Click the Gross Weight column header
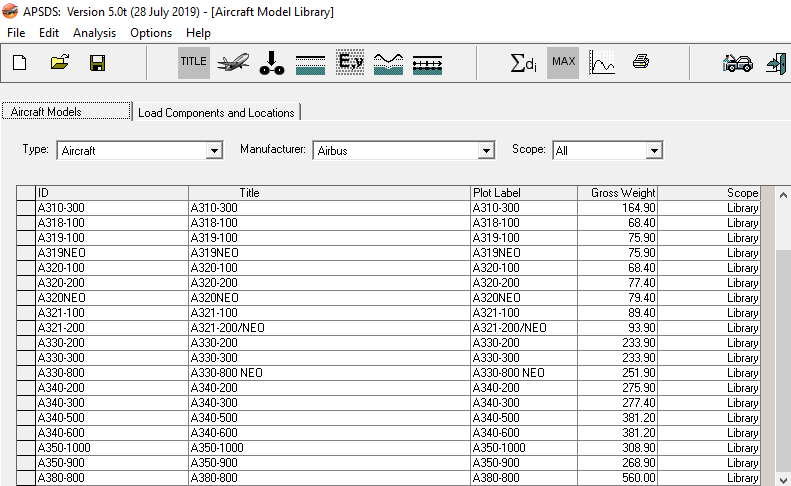The width and height of the screenshot is (791, 486). point(617,193)
